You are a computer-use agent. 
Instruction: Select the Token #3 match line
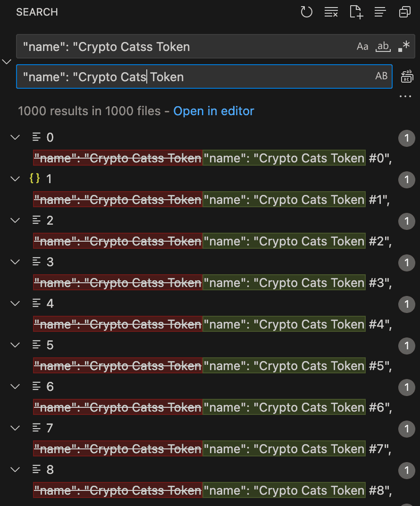[x=212, y=283]
